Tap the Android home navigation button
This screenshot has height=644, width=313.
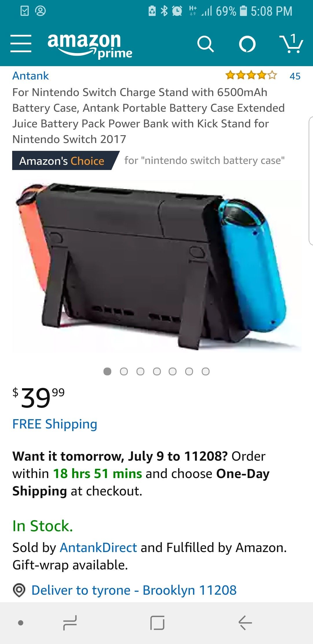[x=157, y=623]
